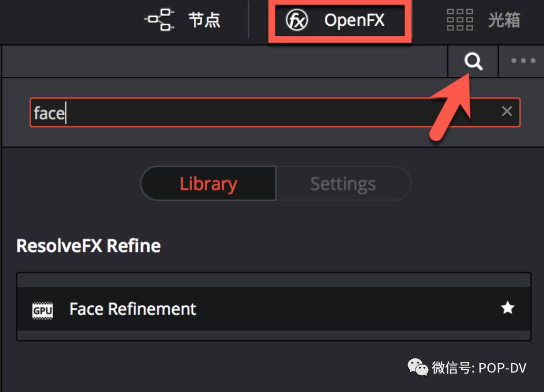Focus the search field containing face
This screenshot has width=544, height=392.
pos(275,113)
